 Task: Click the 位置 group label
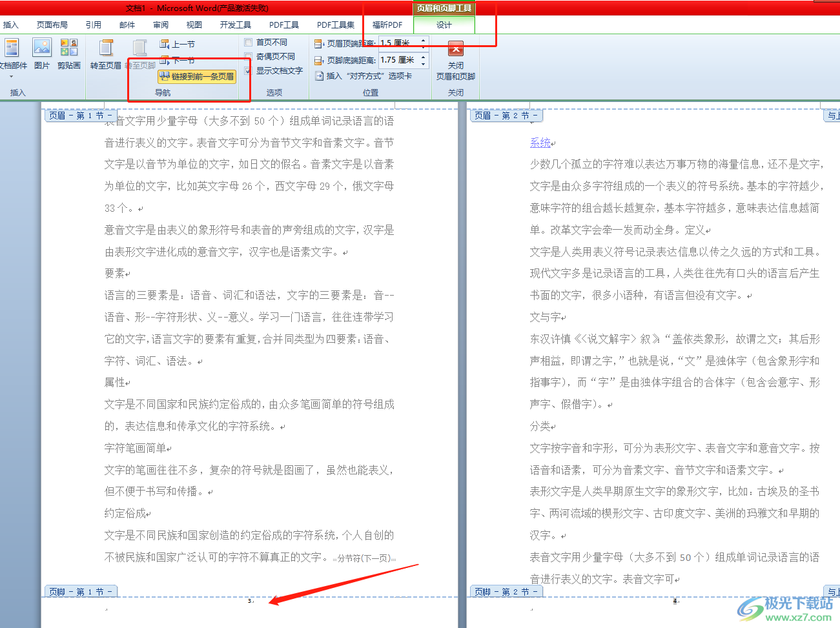point(371,92)
